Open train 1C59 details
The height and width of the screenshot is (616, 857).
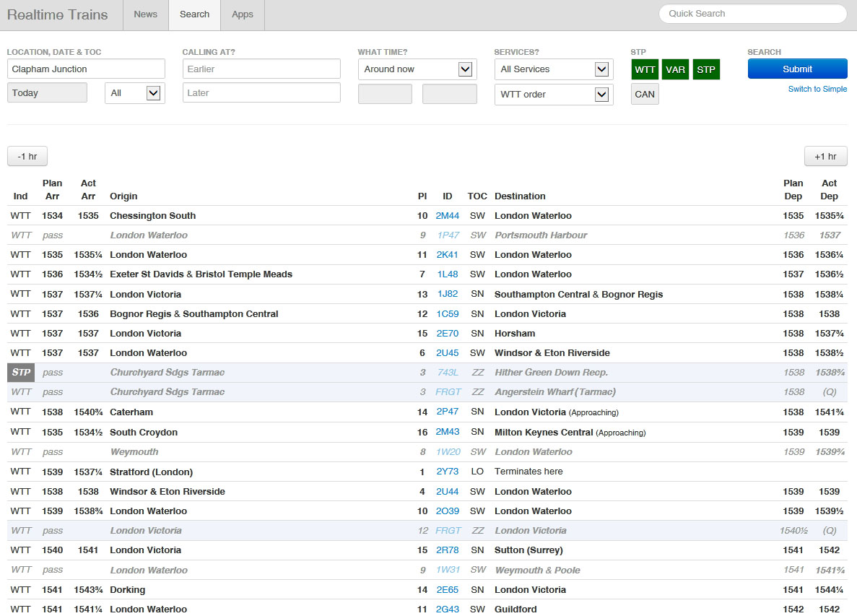448,314
